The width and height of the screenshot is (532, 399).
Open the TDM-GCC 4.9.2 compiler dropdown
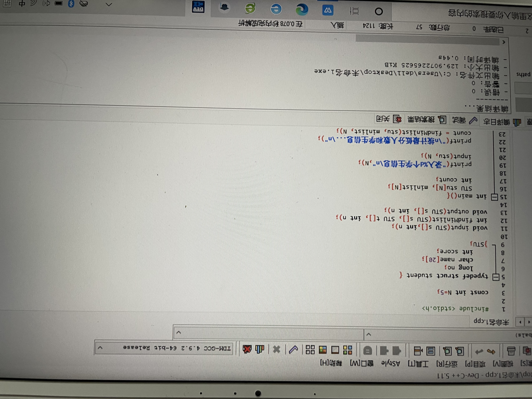tap(100, 348)
